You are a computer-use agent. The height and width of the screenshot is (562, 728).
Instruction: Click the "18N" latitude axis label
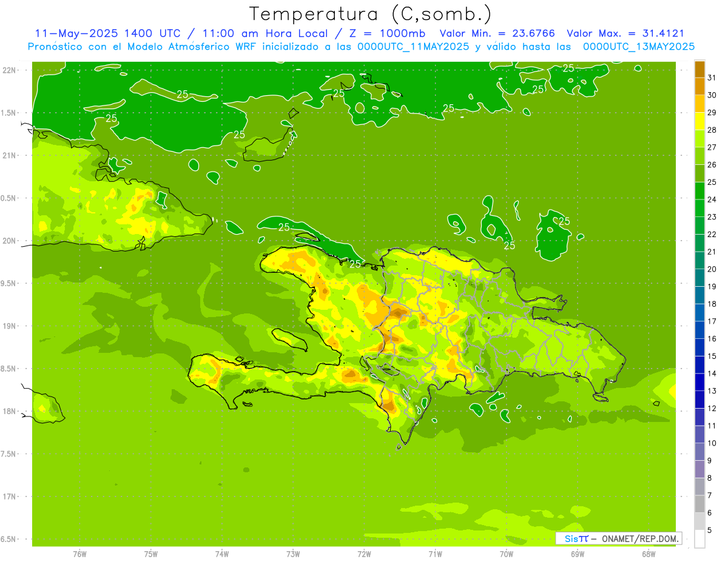(x=10, y=411)
